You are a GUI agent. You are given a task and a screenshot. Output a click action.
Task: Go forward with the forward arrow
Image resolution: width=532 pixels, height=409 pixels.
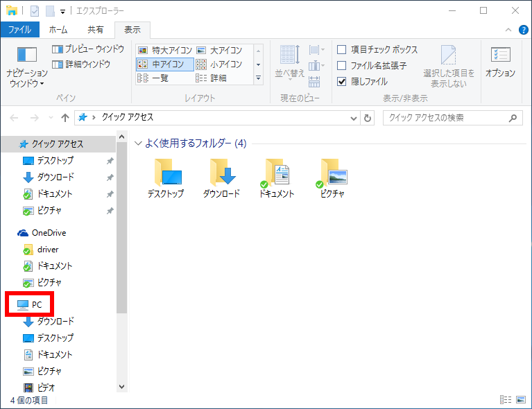point(35,118)
